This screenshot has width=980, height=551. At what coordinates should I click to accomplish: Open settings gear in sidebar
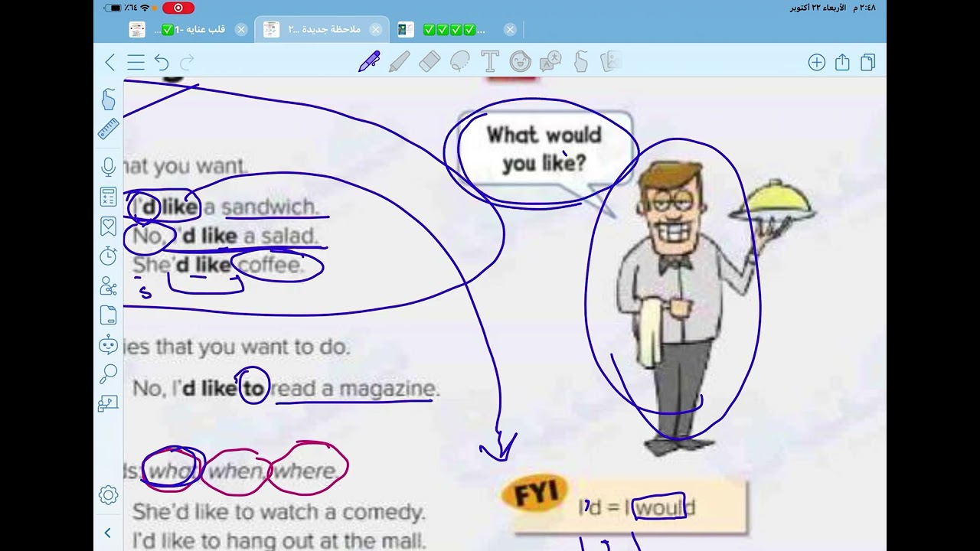[x=108, y=495]
